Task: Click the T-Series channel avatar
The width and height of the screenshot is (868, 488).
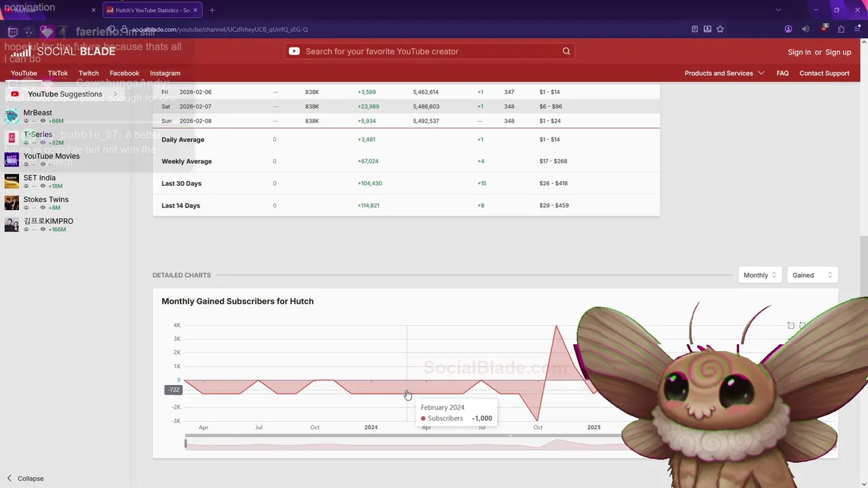Action: [x=12, y=138]
